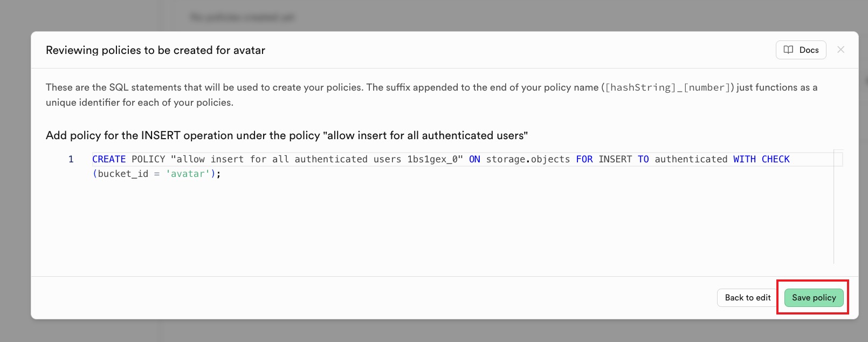Open the Docs link

point(808,50)
